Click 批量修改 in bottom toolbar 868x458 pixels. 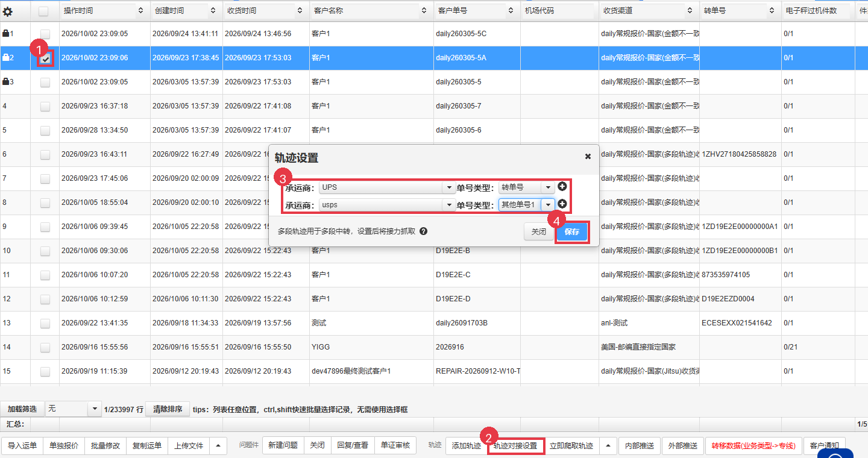click(x=105, y=446)
